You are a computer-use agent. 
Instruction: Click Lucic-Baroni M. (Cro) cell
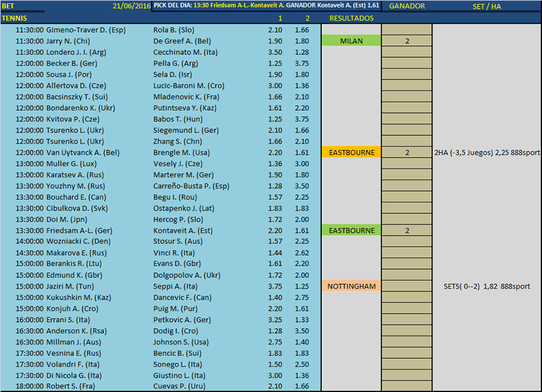coord(189,86)
